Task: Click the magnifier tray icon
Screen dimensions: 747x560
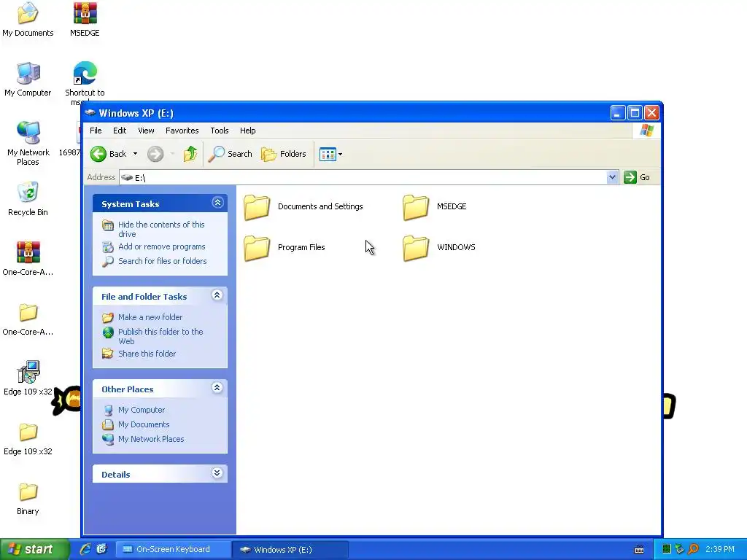Action: tap(694, 550)
